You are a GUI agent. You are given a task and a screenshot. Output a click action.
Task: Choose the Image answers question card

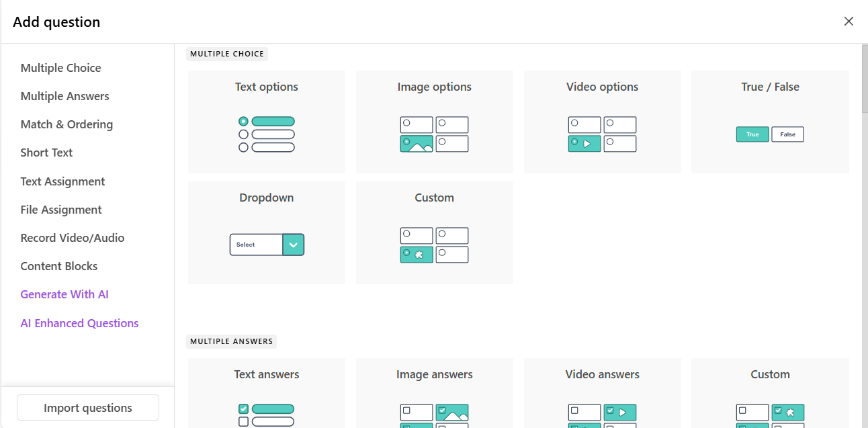435,393
